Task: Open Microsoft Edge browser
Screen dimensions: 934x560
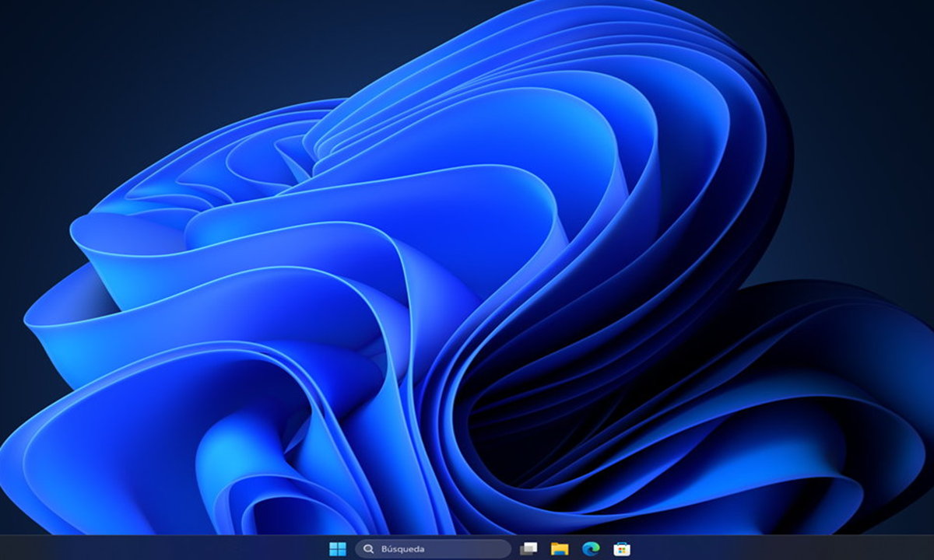Action: coord(590,549)
